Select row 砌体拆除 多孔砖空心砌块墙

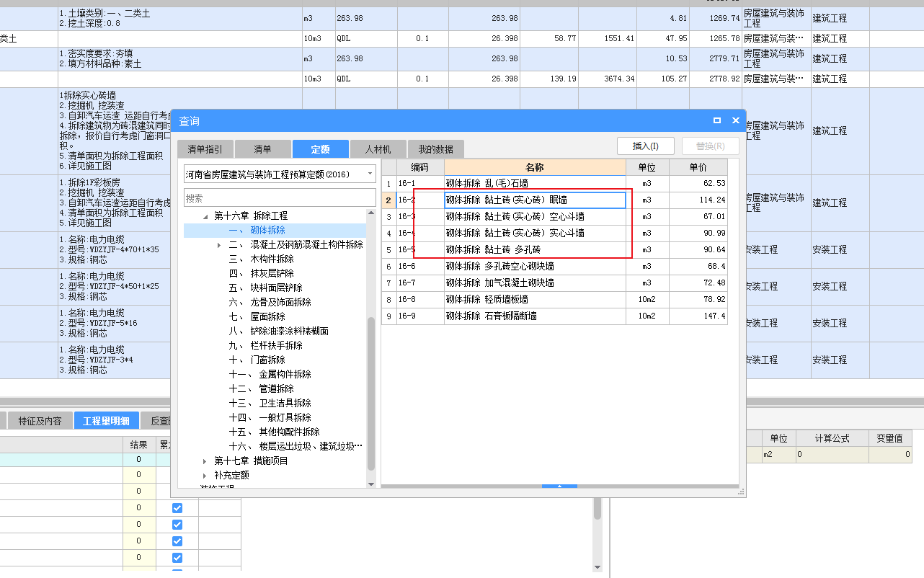pos(554,266)
